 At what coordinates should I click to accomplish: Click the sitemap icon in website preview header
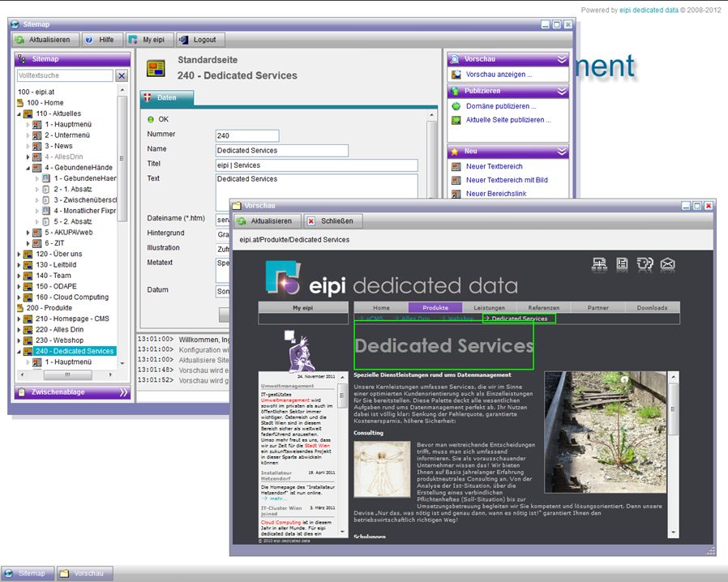(599, 264)
